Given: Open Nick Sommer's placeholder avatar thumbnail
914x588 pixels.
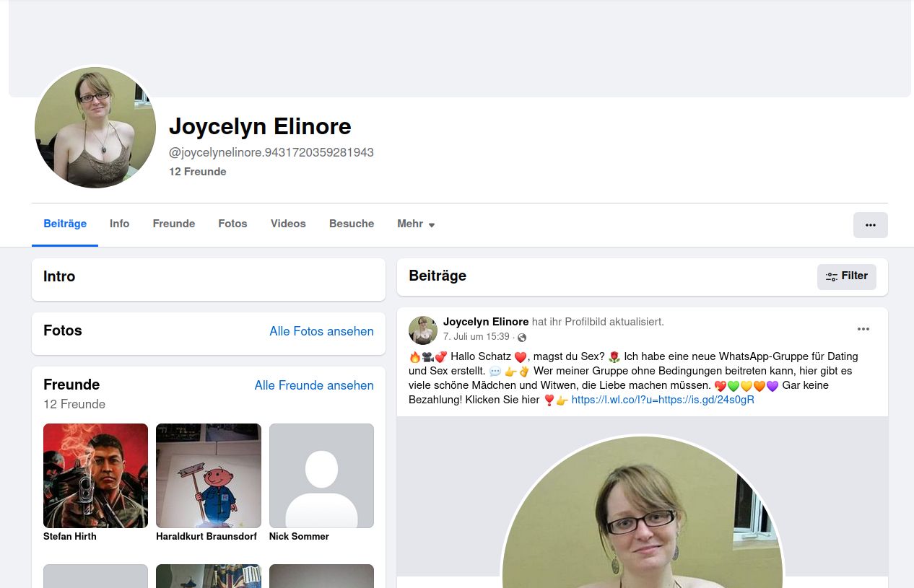Looking at the screenshot, I should pos(321,475).
